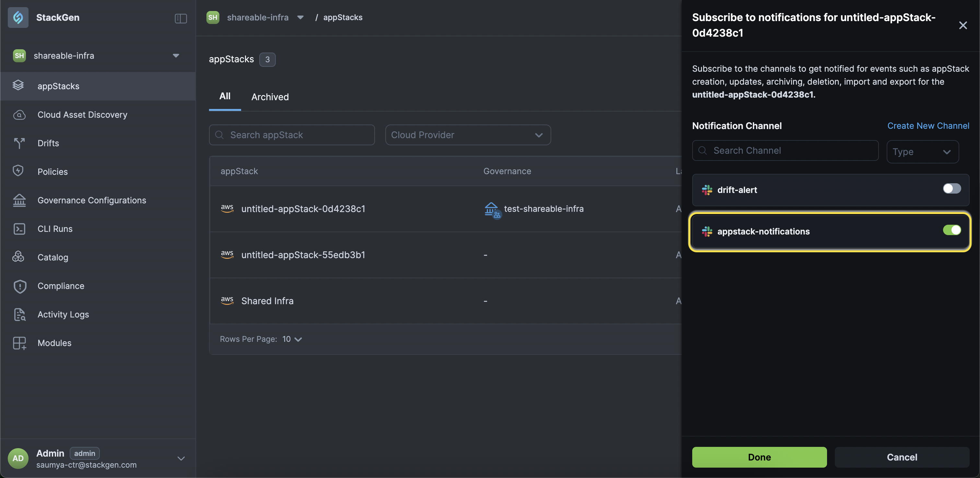Click the Drifts branch icon
980x478 pixels.
coord(19,143)
